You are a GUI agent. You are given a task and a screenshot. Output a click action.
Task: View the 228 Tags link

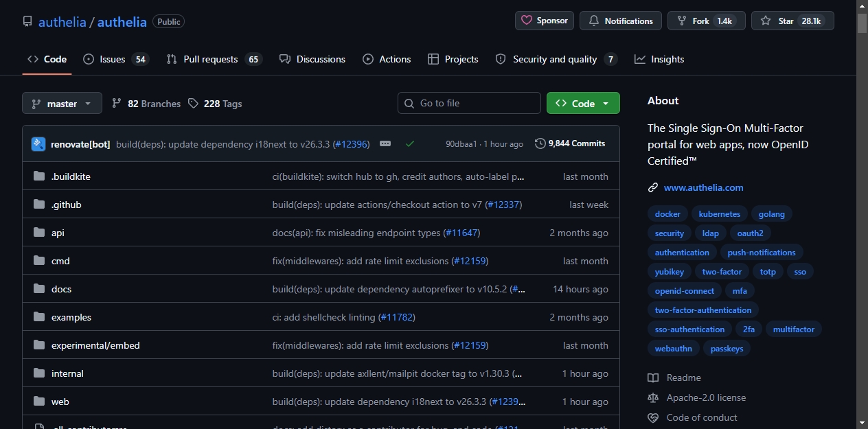[x=215, y=104]
